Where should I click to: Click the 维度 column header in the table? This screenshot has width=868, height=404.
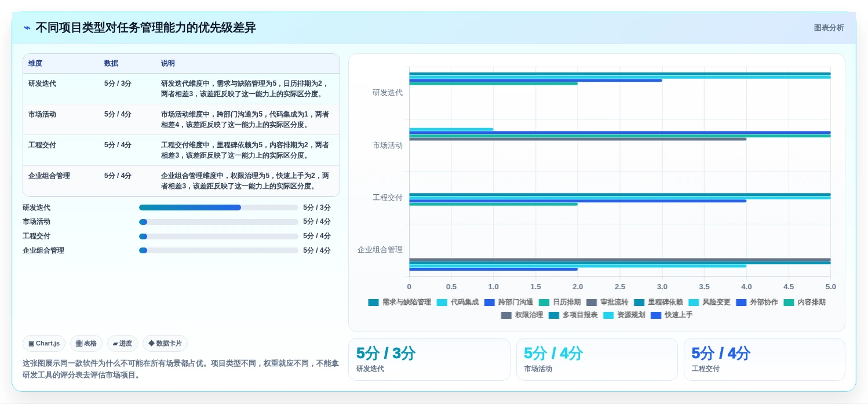click(35, 63)
